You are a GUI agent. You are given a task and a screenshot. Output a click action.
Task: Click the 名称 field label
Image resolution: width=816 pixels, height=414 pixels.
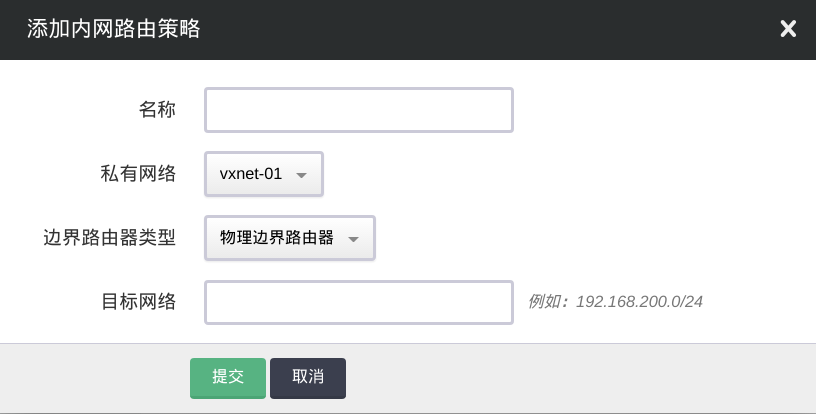click(157, 110)
